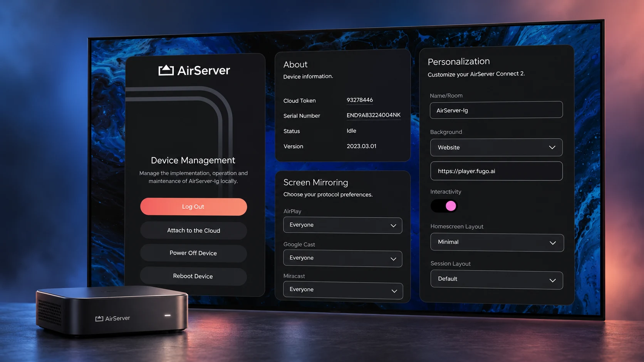The image size is (644, 362).
Task: Click the Device Management heading
Action: tap(193, 160)
